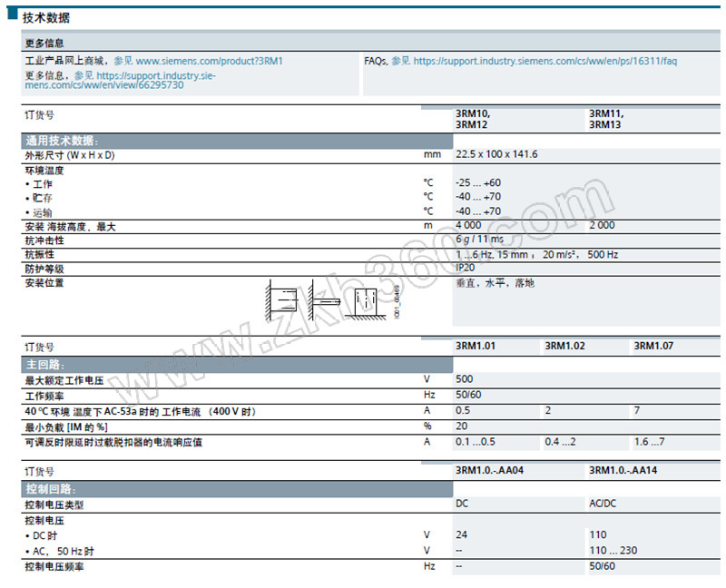726x588 pixels.
Task: Select the 3RM11, 3RM13 column header
Action: [606, 119]
